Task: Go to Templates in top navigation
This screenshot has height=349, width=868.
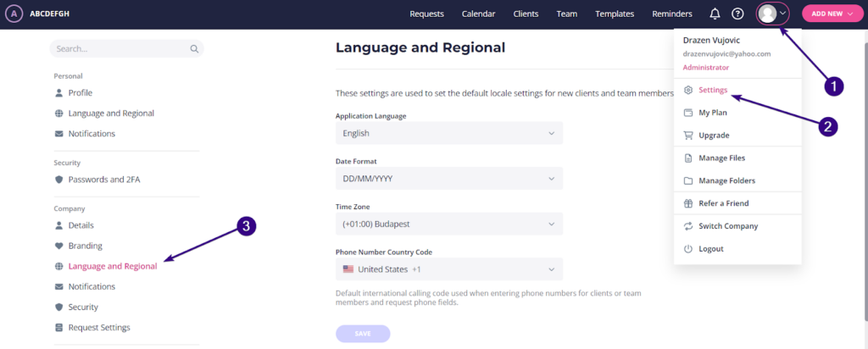Action: (x=615, y=14)
